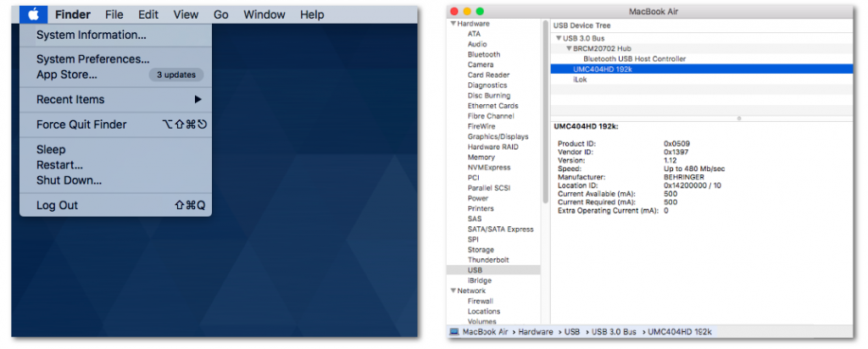Select FireWire in sidebar

(x=481, y=126)
